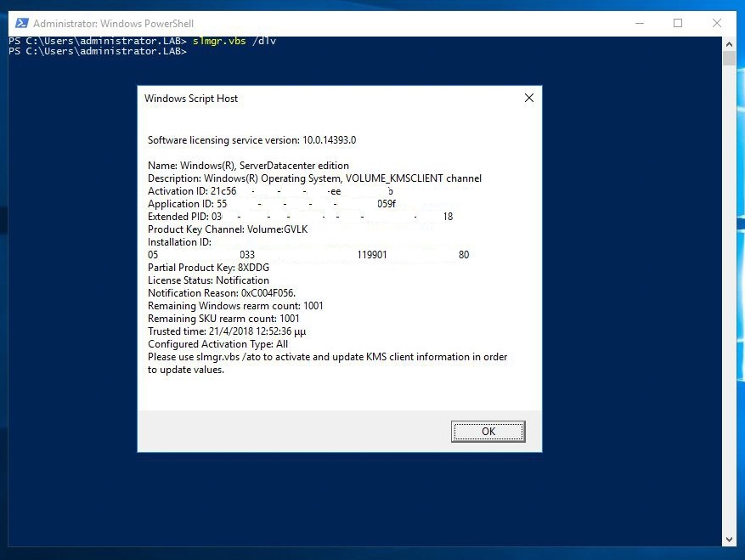This screenshot has width=745, height=560.
Task: Click the PowerShell icon in title bar
Action: click(x=21, y=23)
